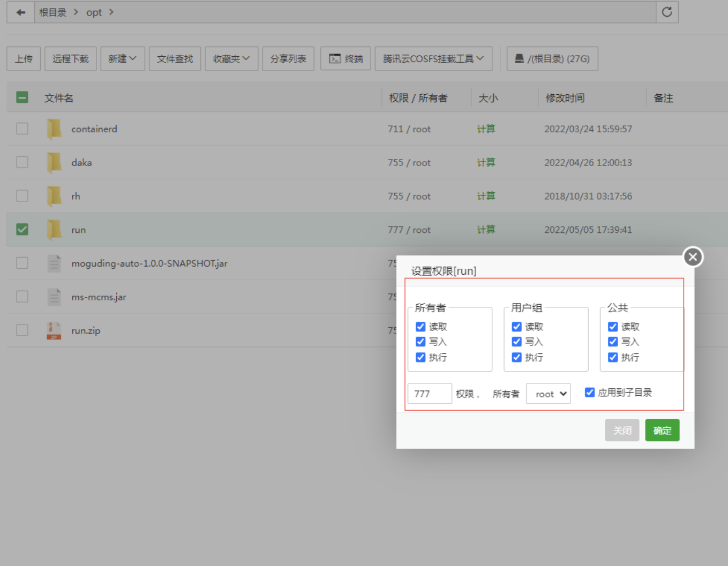Click the 777 permission value input field

(430, 394)
